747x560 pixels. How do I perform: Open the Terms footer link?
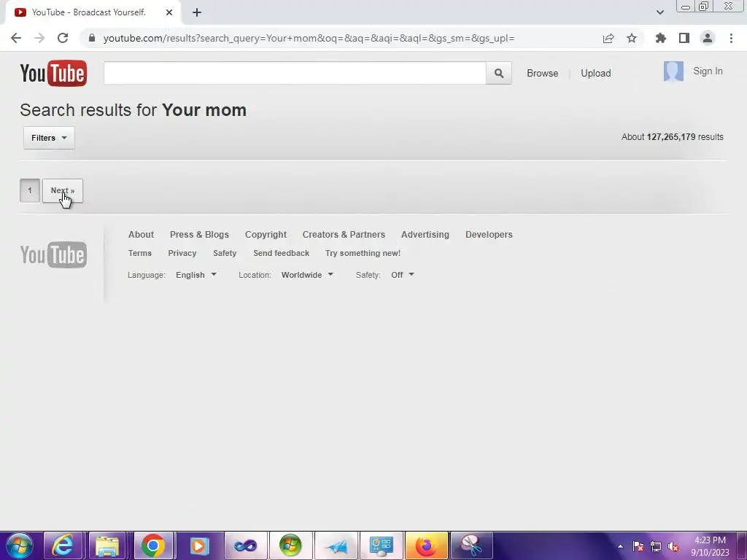point(139,253)
